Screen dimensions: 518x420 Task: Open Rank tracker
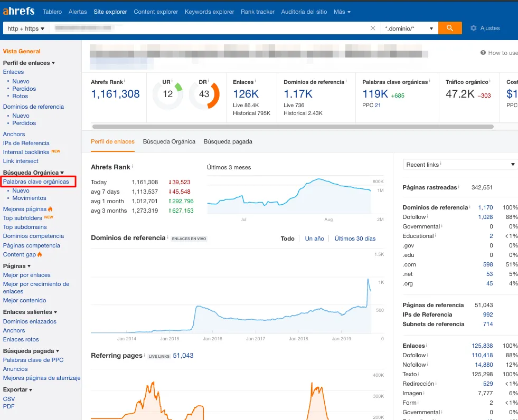258,12
